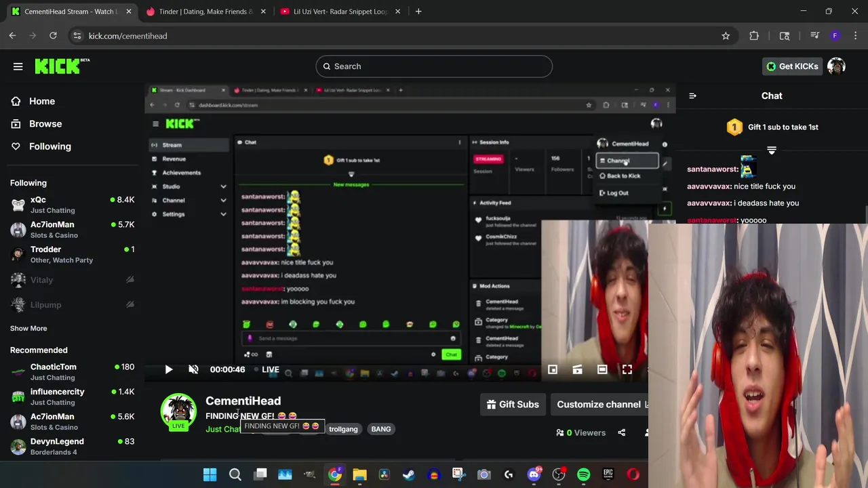The image size is (868, 488).
Task: Open the Get KICKs button
Action: coord(792,66)
